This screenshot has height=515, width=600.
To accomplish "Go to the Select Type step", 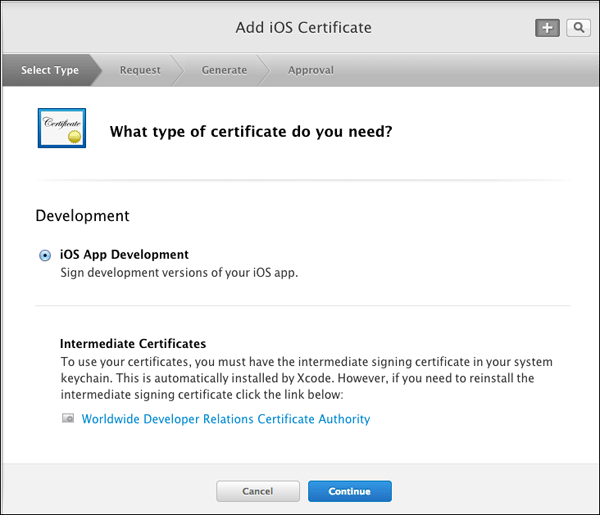I will pyautogui.click(x=50, y=70).
